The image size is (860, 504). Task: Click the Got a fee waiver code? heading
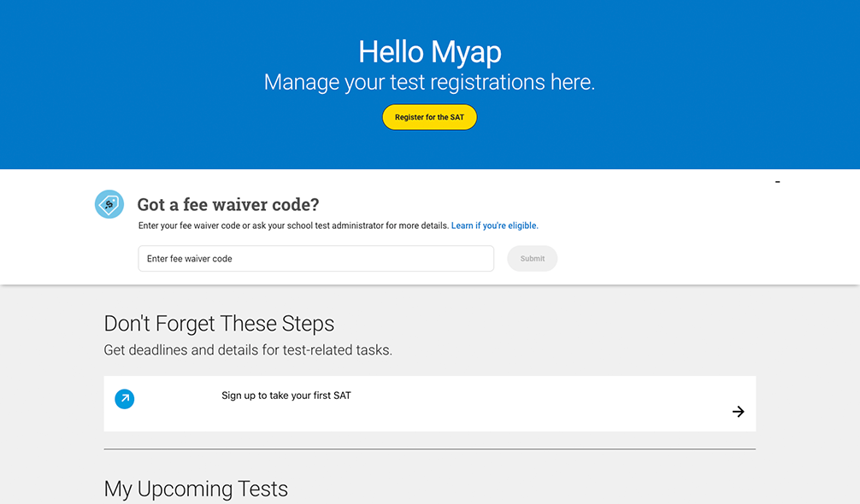(228, 204)
